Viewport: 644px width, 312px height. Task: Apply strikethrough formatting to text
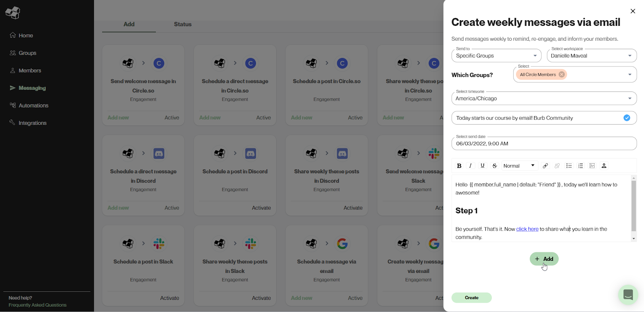(x=495, y=166)
